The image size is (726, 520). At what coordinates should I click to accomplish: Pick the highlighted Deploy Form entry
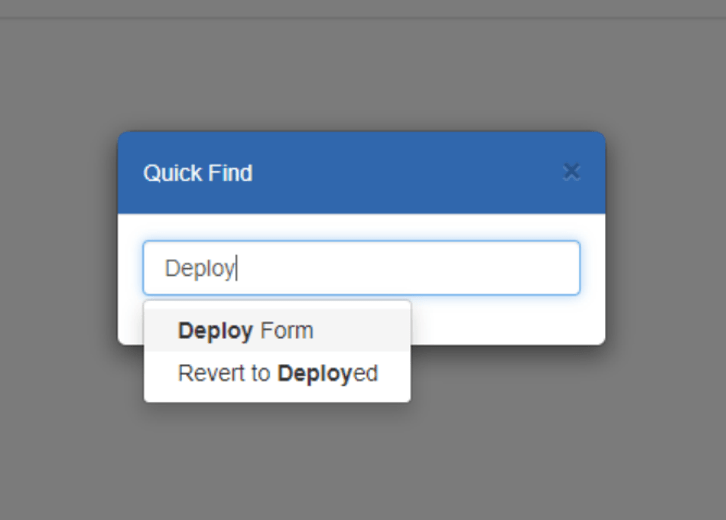[277, 331]
